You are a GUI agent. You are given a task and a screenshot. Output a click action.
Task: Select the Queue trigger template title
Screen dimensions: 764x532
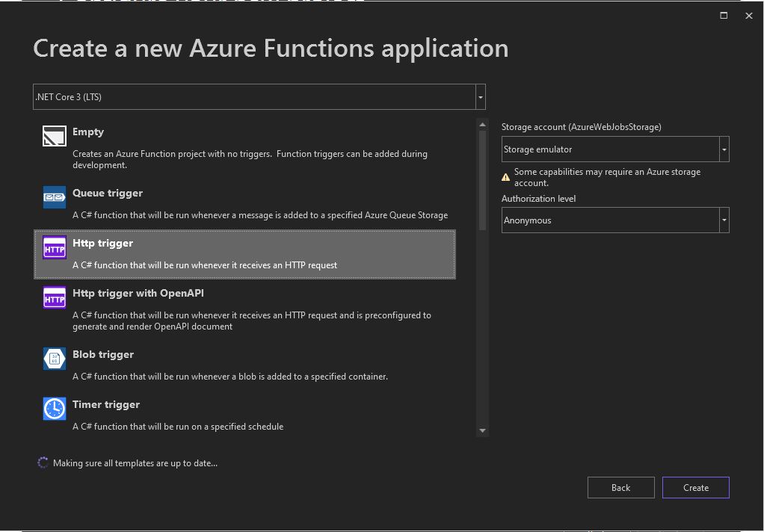(x=108, y=193)
